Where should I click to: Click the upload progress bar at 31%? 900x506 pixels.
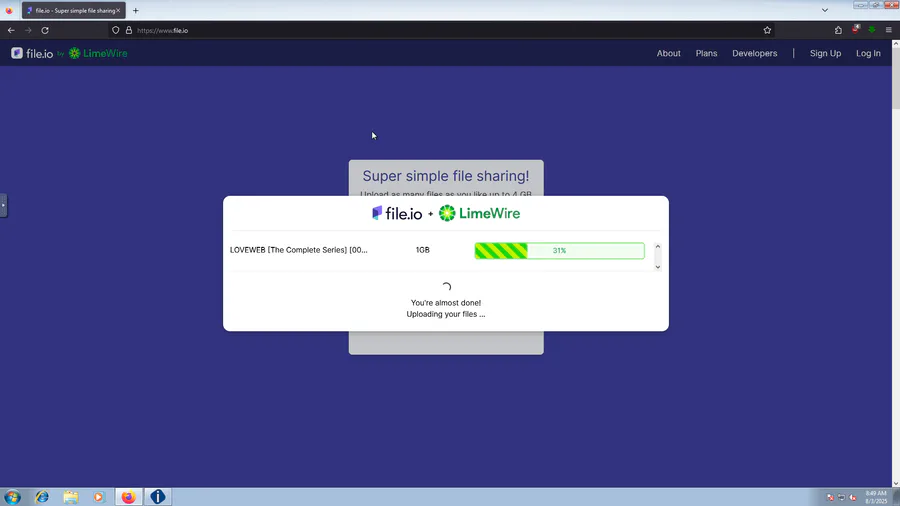(559, 251)
